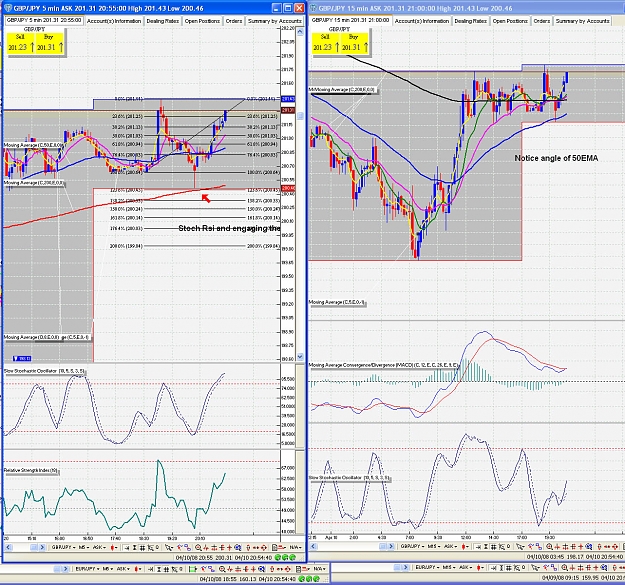The height and width of the screenshot is (585, 625).
Task: Toggle chart shift button in 5 min toolbar
Action: tap(126, 548)
